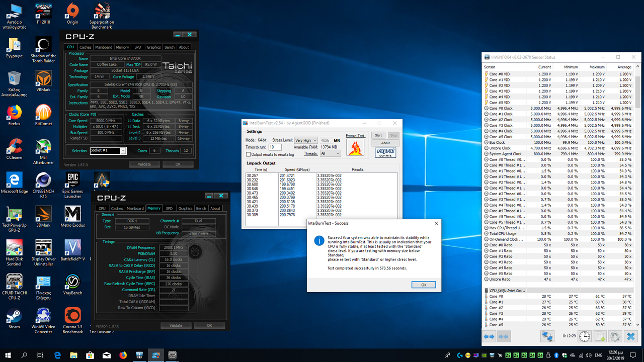Switch to Caches tab in top CPU-Z window
The height and width of the screenshot is (362, 644).
point(86,47)
